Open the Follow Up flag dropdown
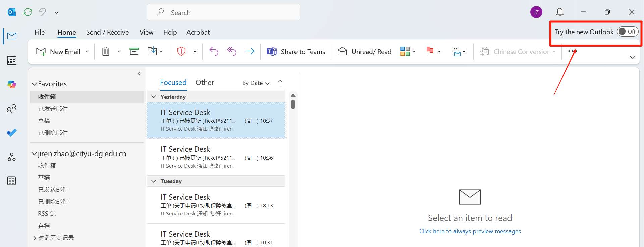 [x=433, y=51]
